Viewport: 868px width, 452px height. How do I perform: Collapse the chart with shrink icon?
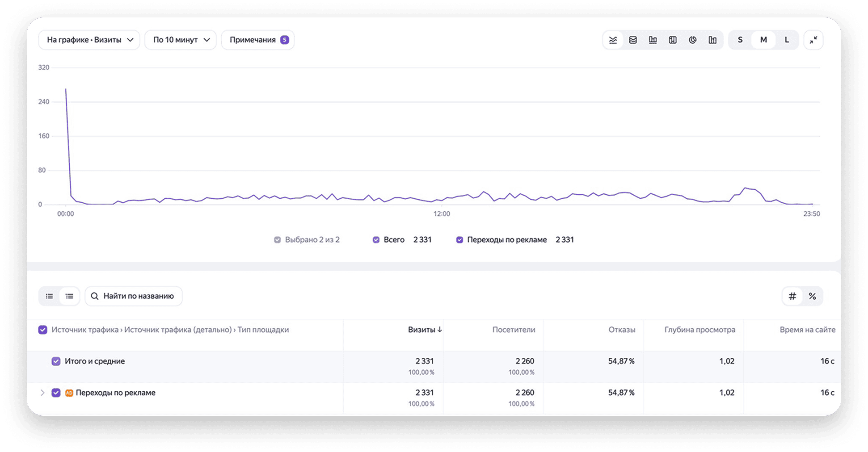click(813, 40)
